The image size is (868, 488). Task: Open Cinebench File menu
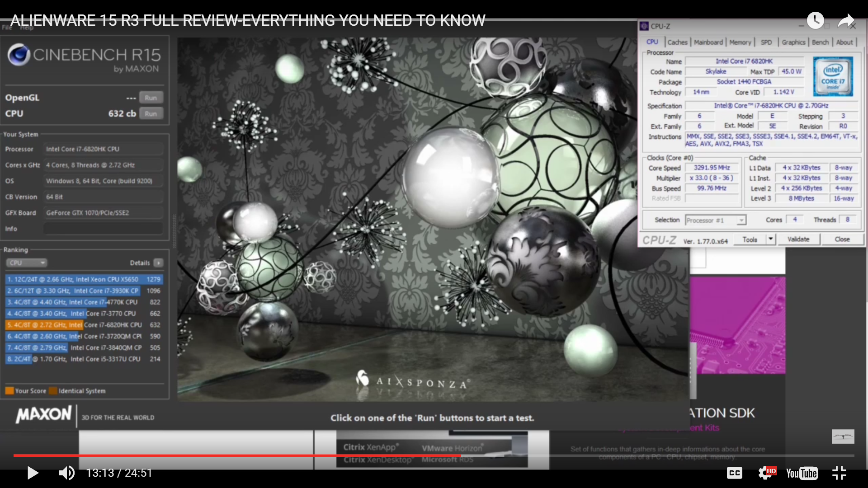(7, 27)
